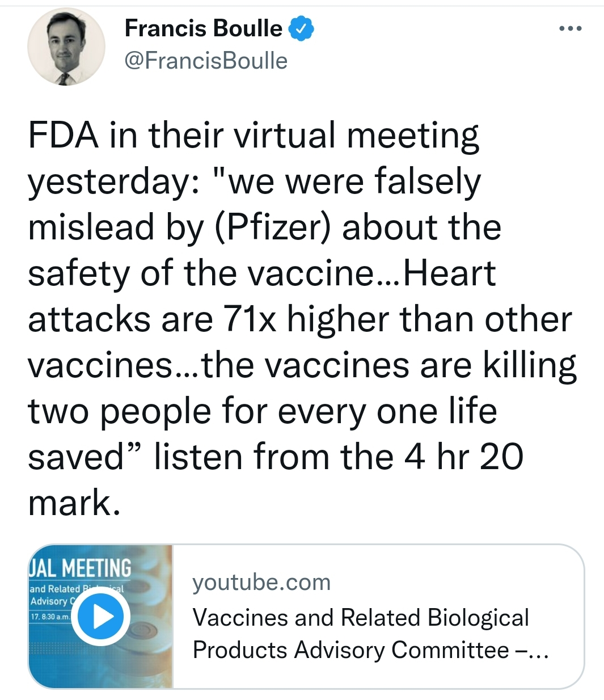This screenshot has width=604, height=700.
Task: Open the youtube.com domain link
Action: 261,582
